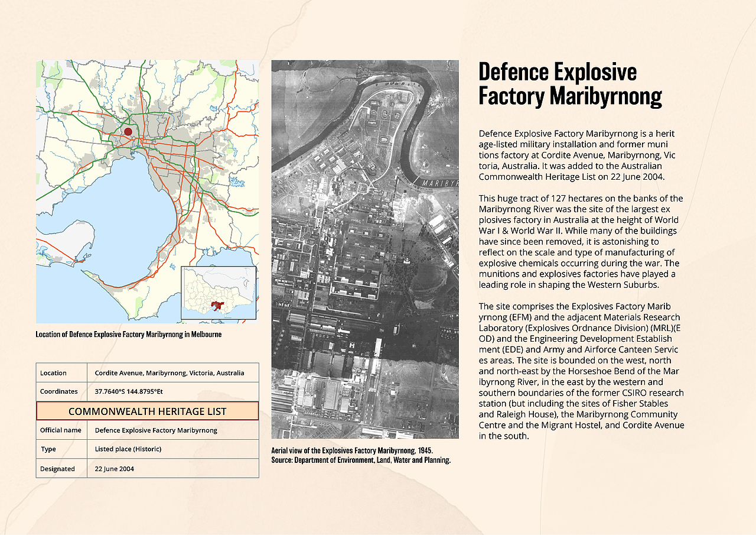Screen dimensions: 756x535
Task: Click the 'Type' table label
Action: click(48, 449)
